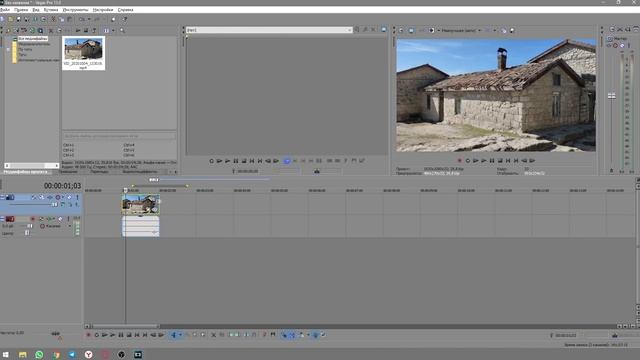Image resolution: width=640 pixels, height=360 pixels.
Task: Toggle loop playback in Video Preview transport
Action: tap(468, 160)
